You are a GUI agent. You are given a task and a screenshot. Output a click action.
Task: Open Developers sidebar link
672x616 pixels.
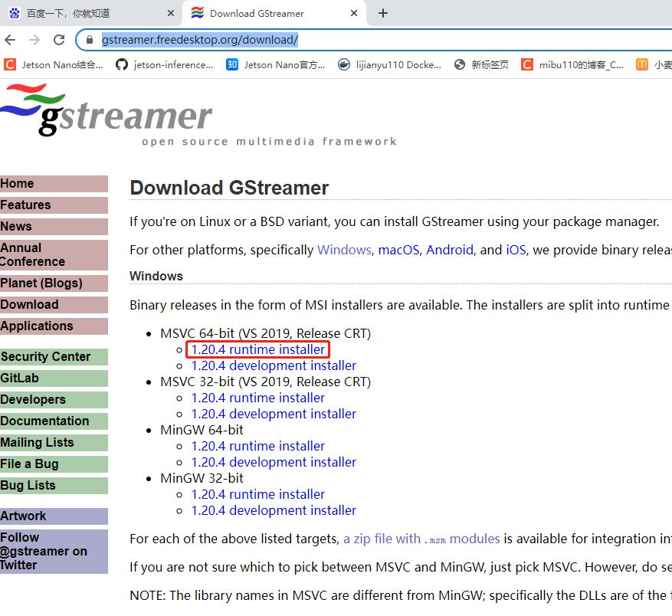coord(54,399)
